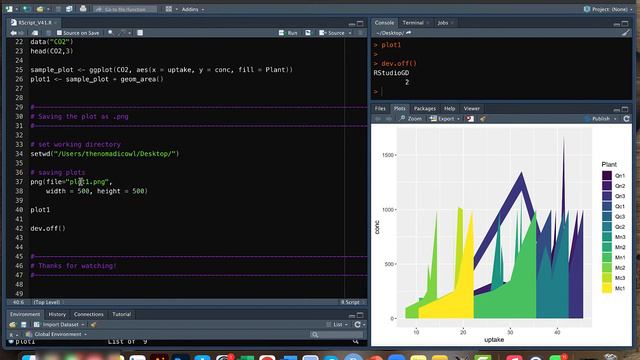Click the find/replace magnifier in editor toolbar
The width and height of the screenshot is (640, 360).
click(110, 33)
